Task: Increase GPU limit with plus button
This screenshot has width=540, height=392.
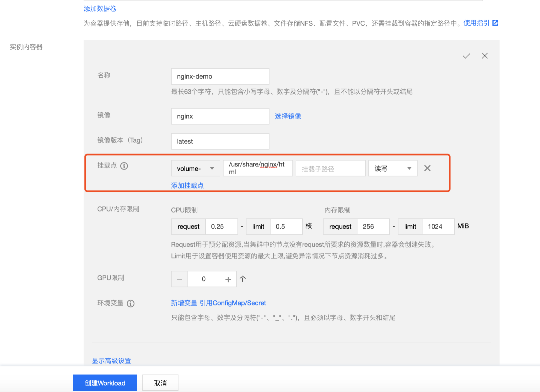Action: [x=228, y=279]
